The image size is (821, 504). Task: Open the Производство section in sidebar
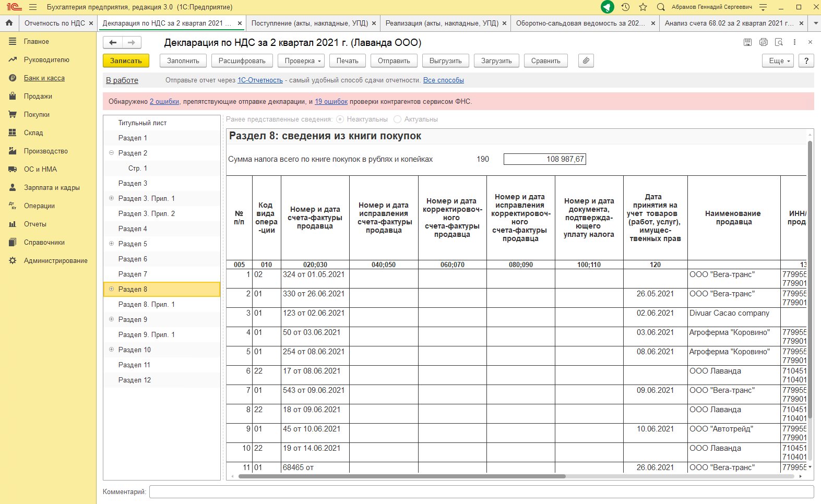(x=46, y=151)
